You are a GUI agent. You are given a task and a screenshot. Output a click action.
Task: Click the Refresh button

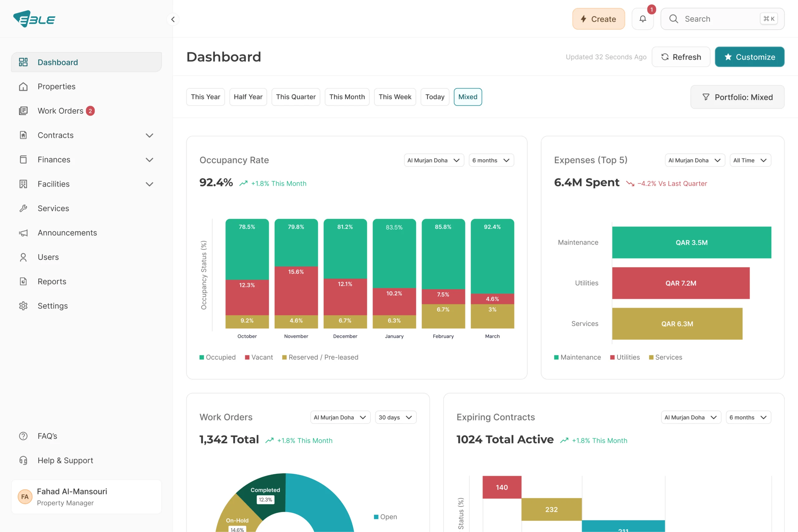tap(680, 57)
